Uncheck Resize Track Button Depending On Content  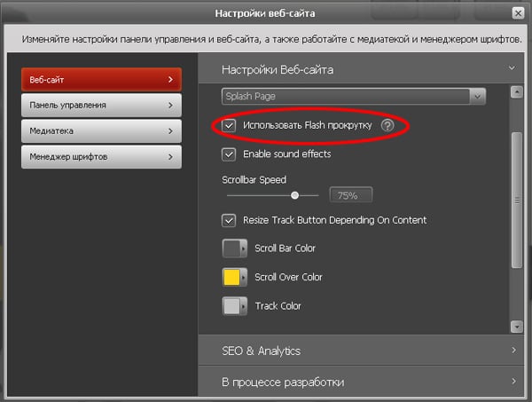click(229, 220)
